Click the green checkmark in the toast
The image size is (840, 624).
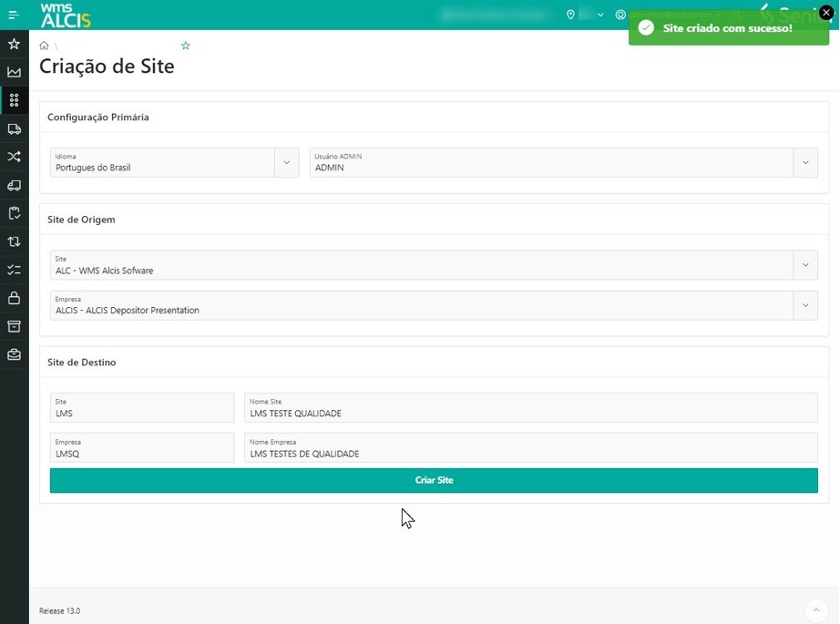(x=646, y=28)
